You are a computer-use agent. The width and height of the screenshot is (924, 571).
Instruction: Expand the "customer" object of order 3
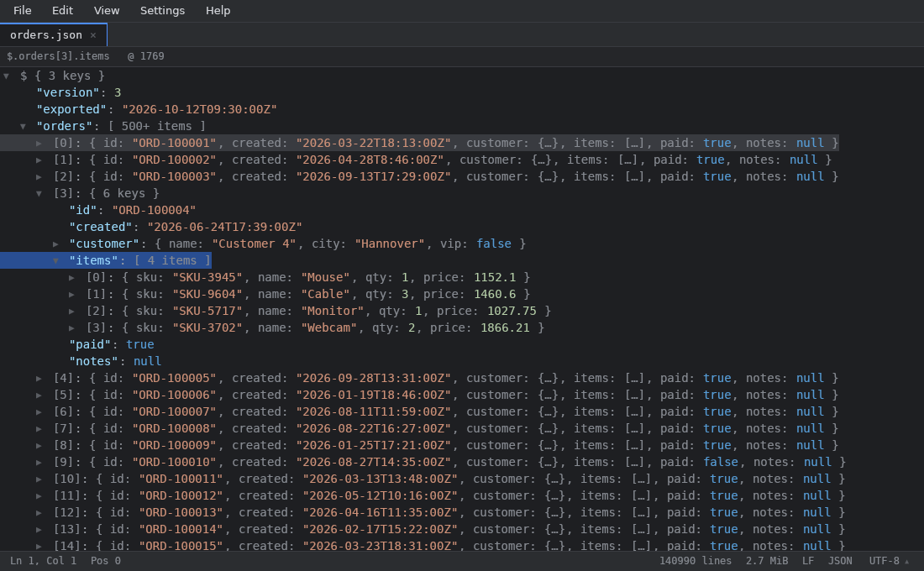tap(55, 244)
